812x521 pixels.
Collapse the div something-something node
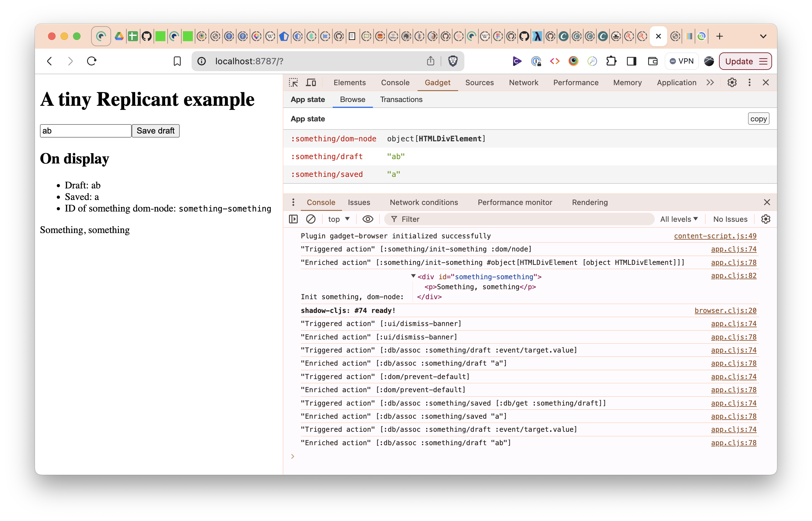pyautogui.click(x=413, y=276)
